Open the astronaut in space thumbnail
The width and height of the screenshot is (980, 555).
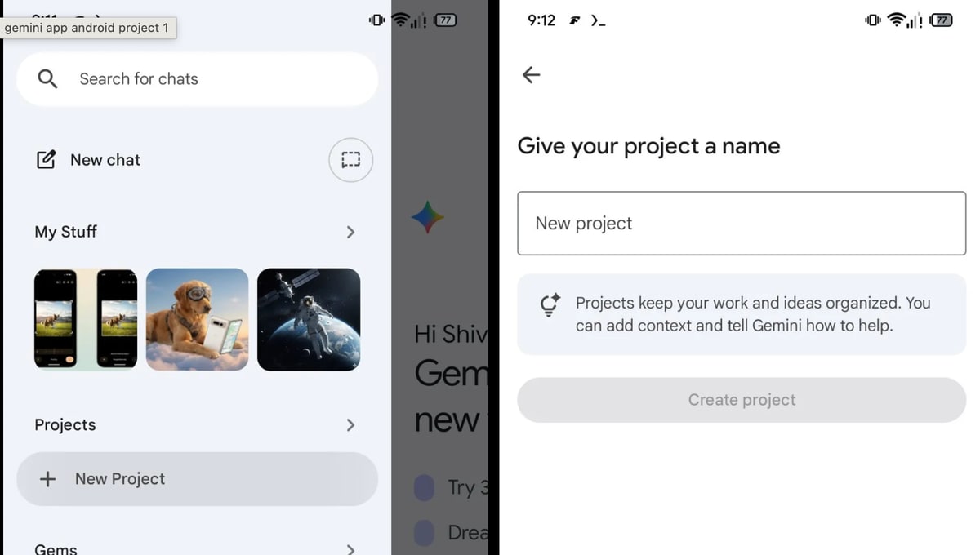click(x=309, y=319)
